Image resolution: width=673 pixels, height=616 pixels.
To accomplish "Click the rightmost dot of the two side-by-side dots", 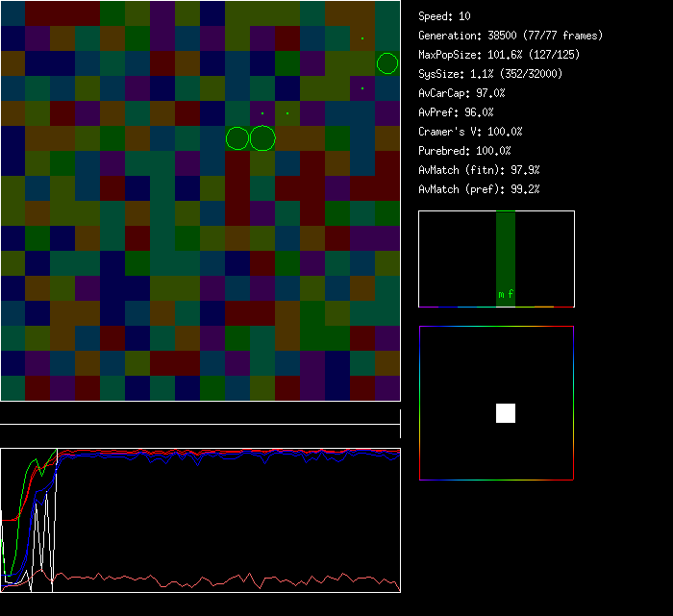I will tap(287, 113).
